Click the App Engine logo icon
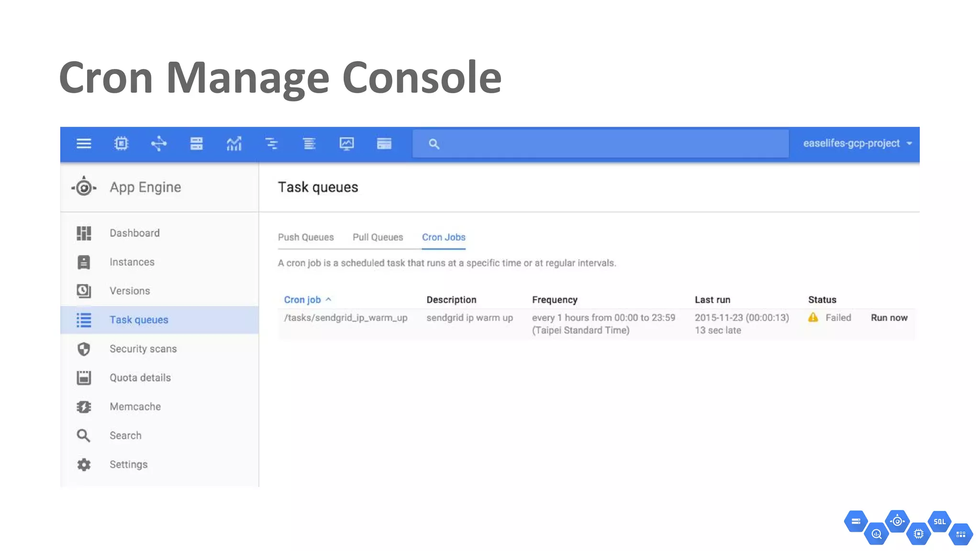 tap(84, 187)
